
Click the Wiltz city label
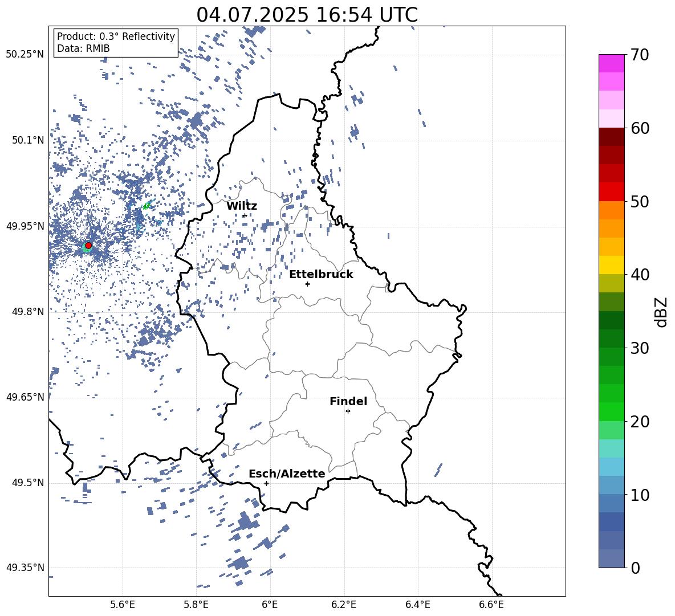pos(242,206)
